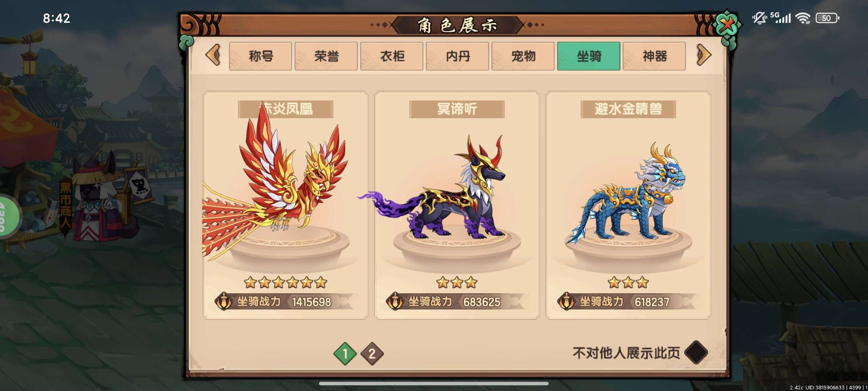Close the 角色展示 panel with the red X
Screen dimensions: 868x391
pyautogui.click(x=727, y=25)
